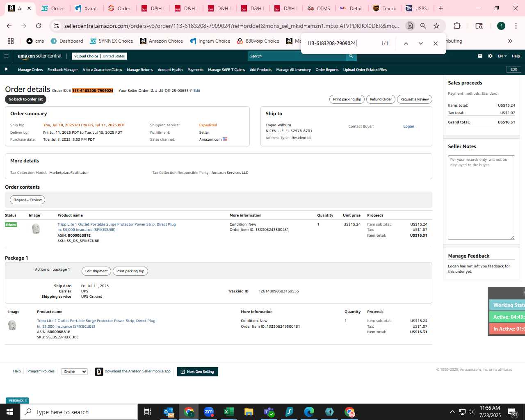The width and height of the screenshot is (525, 420).
Task: Open the Seller Central hamburger menu
Action: point(6,56)
